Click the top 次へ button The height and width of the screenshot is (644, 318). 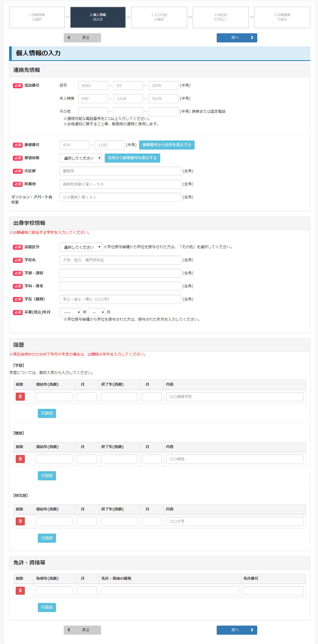pyautogui.click(x=237, y=38)
